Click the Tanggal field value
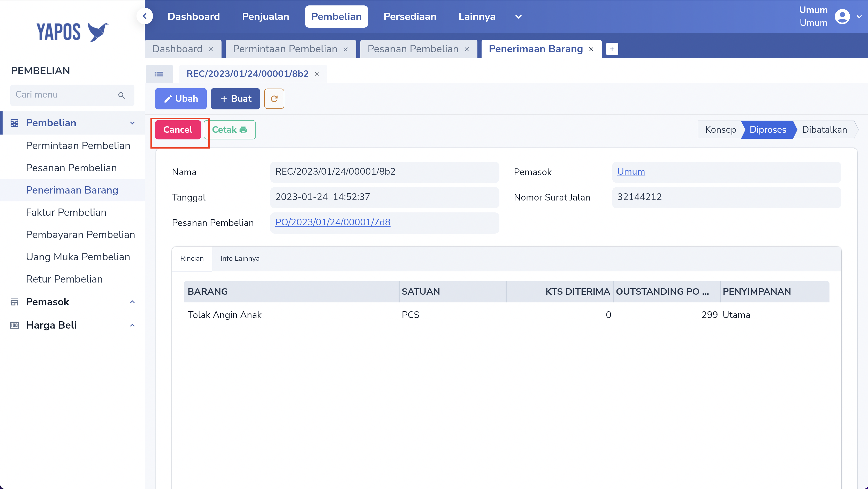The width and height of the screenshot is (868, 489). point(384,197)
